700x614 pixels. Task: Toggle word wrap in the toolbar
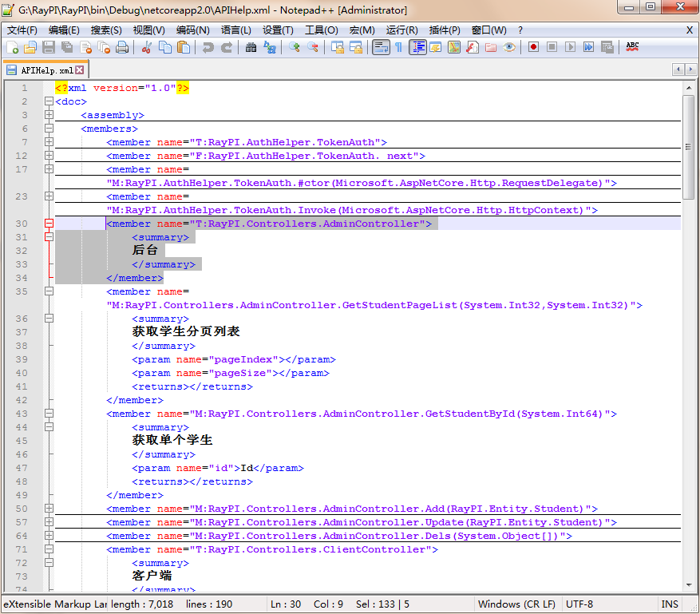(380, 48)
